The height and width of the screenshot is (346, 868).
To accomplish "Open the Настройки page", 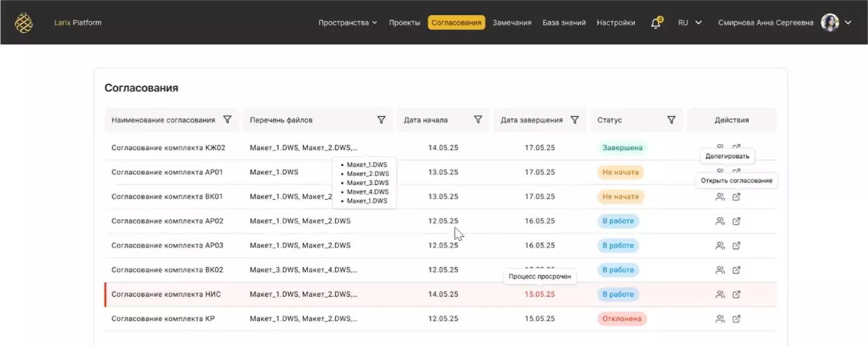I will pyautogui.click(x=615, y=23).
